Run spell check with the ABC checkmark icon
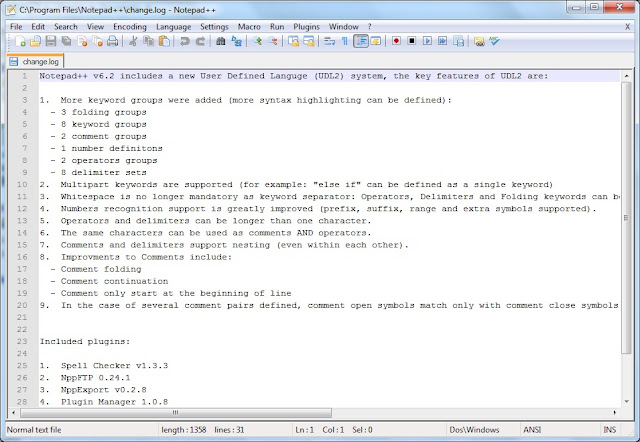Viewport: 640px width, 442px height. [x=494, y=41]
